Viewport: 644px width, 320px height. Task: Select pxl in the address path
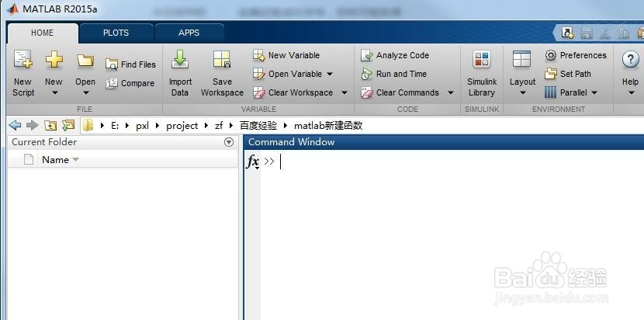(x=143, y=126)
